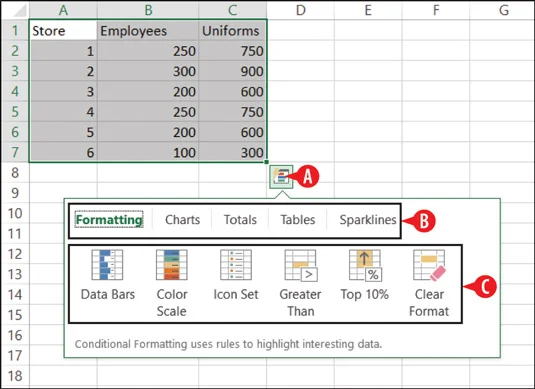Click Store cell containing 5
535x389 pixels.
[63, 132]
